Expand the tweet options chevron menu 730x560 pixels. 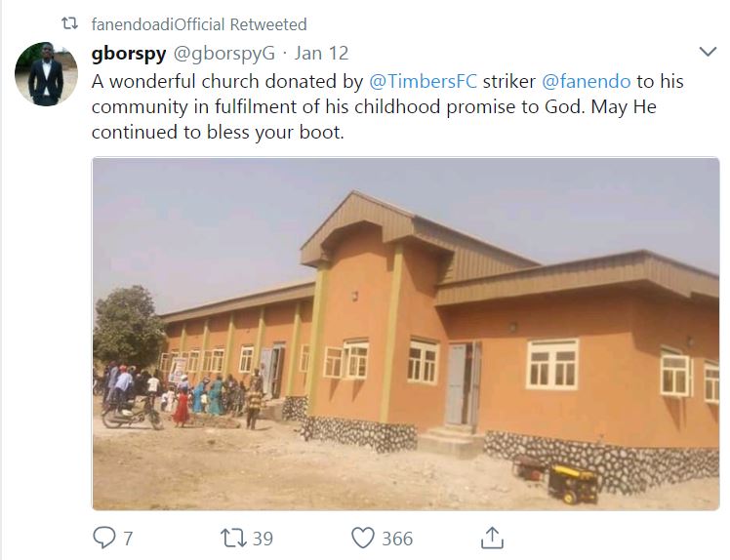709,52
